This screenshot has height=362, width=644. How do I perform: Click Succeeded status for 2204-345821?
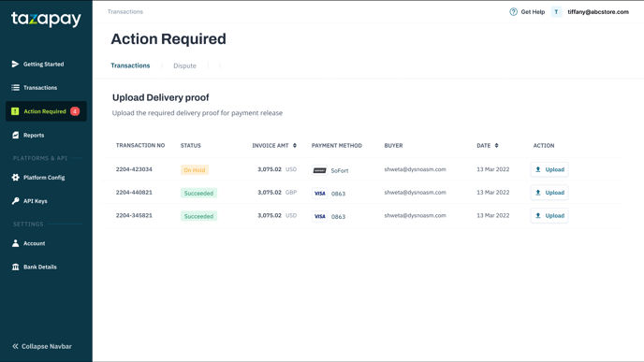198,216
